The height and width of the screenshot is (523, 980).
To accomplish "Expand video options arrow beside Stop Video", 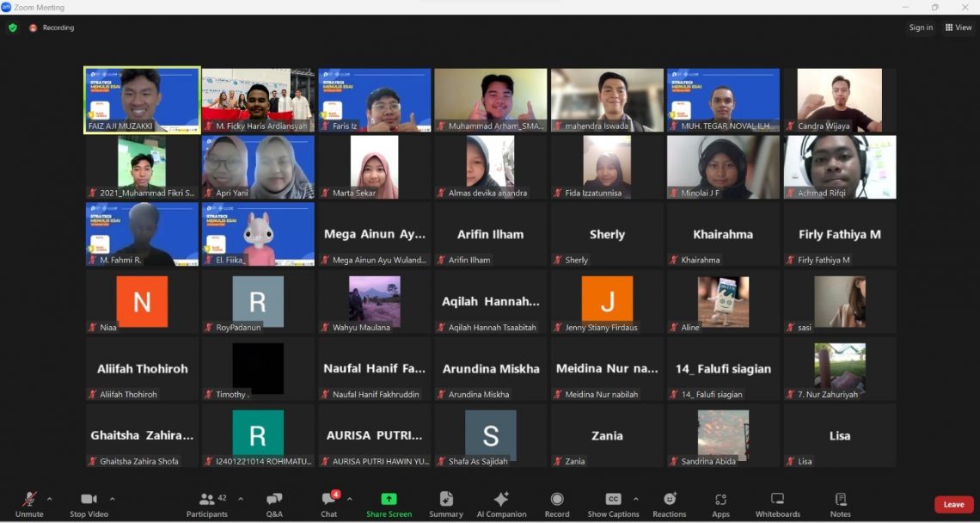I will click(x=112, y=499).
